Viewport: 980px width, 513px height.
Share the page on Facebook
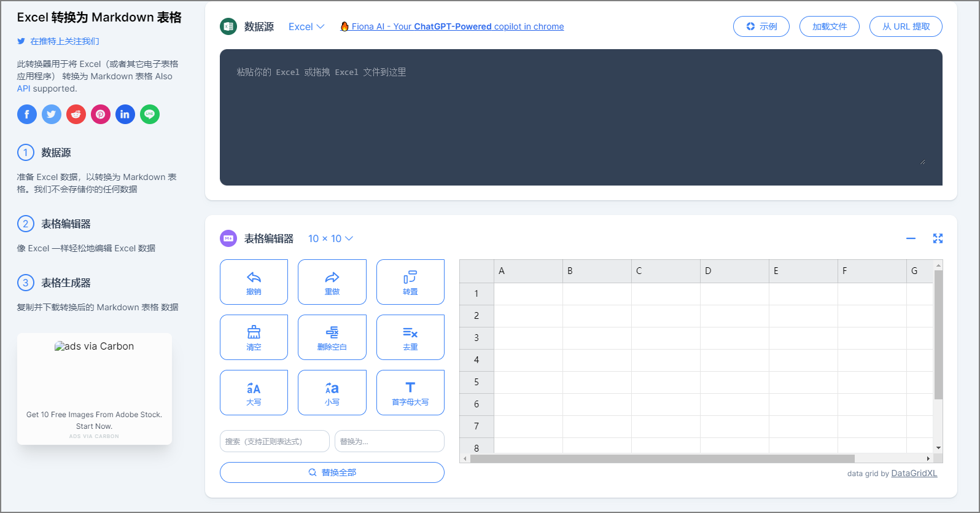point(27,114)
